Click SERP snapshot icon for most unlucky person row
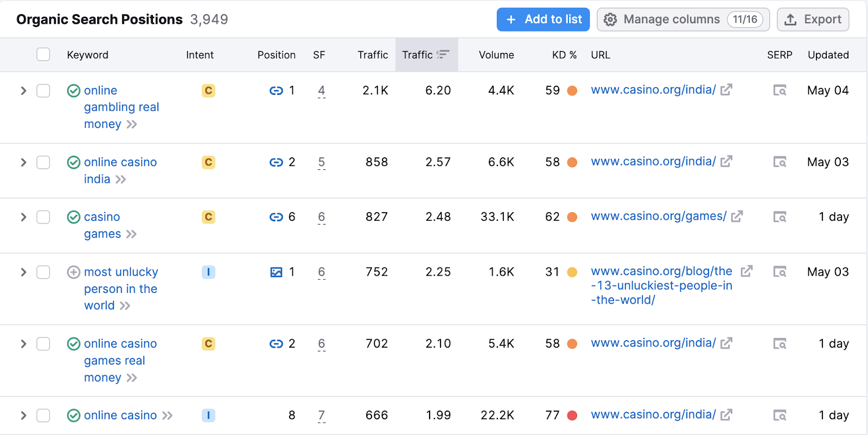The height and width of the screenshot is (435, 868). coord(780,272)
